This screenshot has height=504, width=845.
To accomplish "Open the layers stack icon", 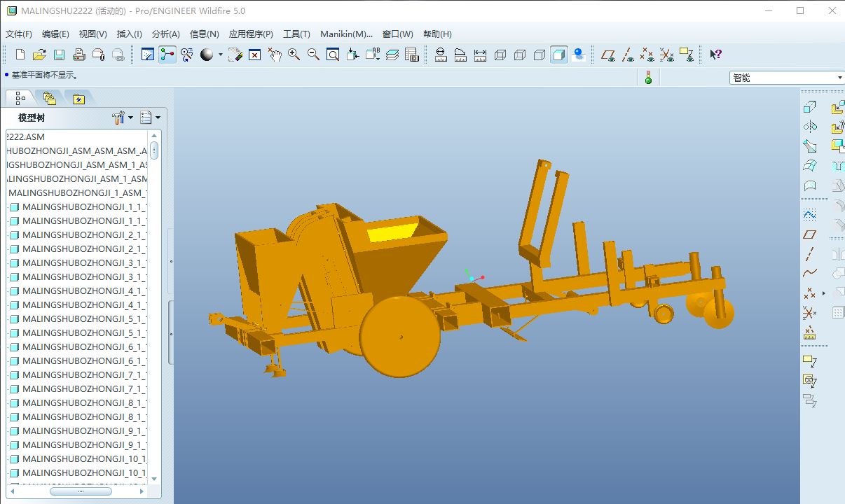I will tap(392, 55).
